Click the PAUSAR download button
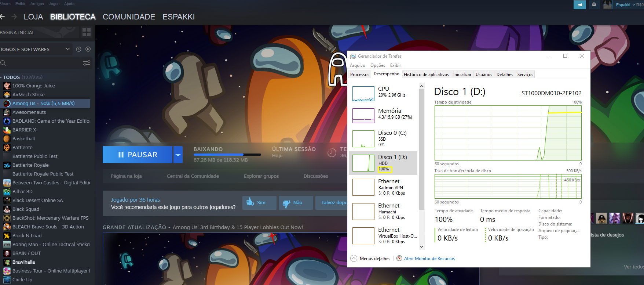644x285 pixels. [x=138, y=155]
